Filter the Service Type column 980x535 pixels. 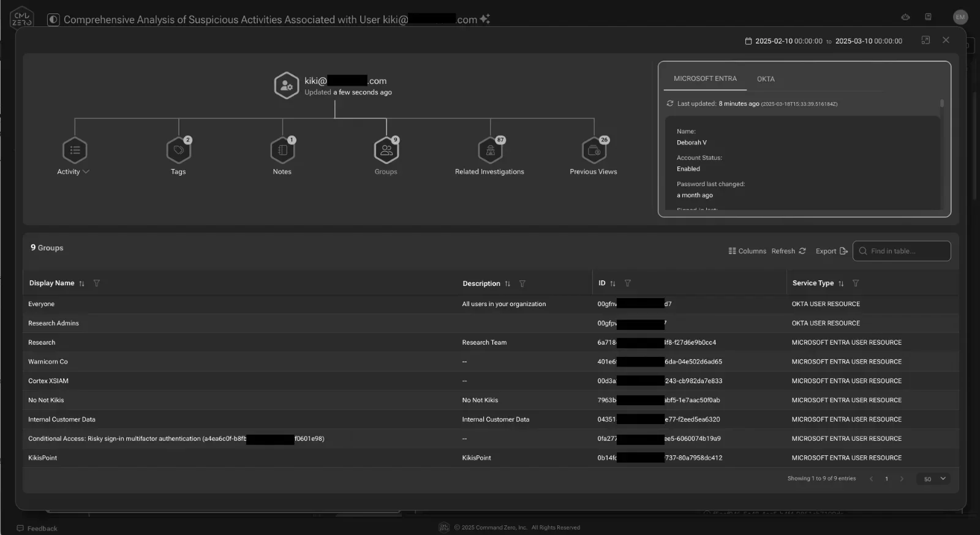coord(856,283)
